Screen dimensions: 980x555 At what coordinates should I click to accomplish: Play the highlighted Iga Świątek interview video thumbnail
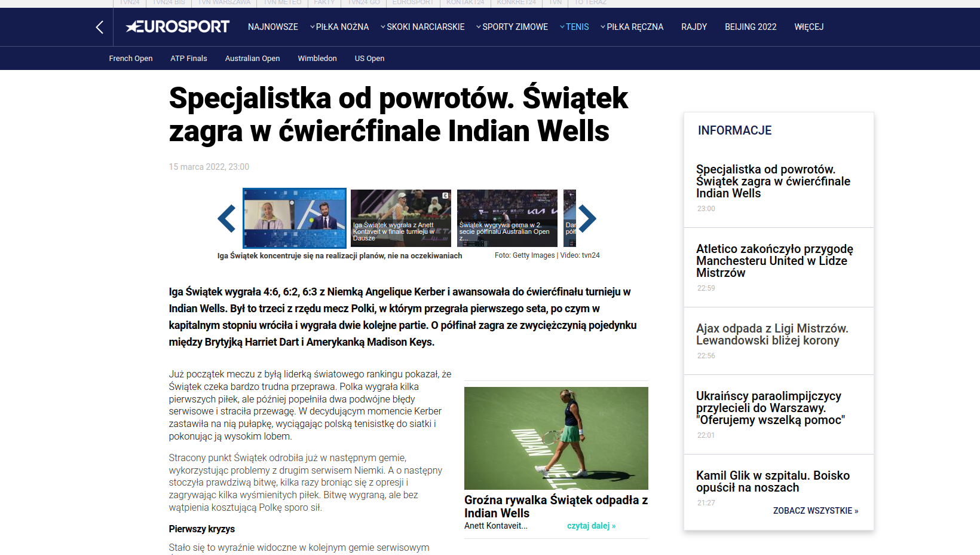click(x=295, y=218)
